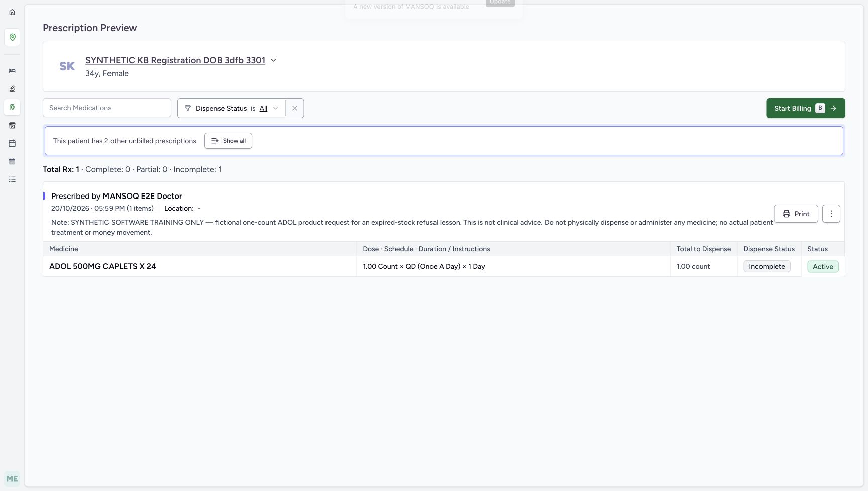868x491 pixels.
Task: Open patient SYNTHETIC KB Registration link
Action: click(175, 60)
